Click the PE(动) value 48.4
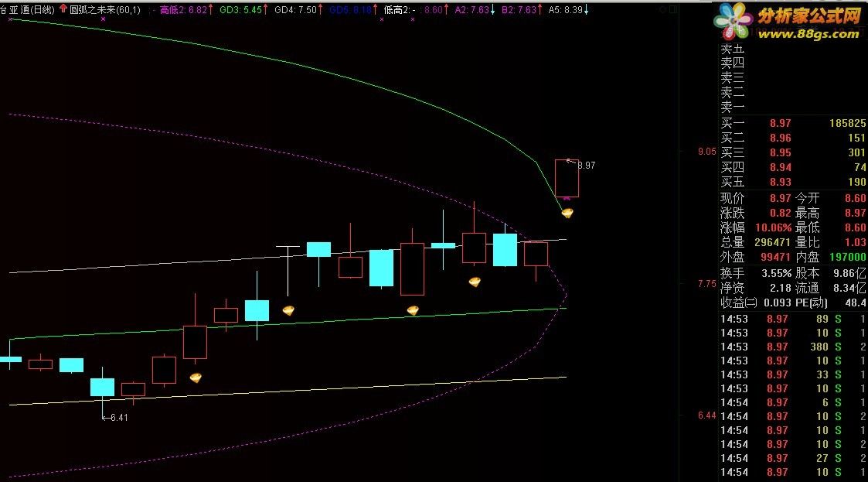 coord(856,303)
